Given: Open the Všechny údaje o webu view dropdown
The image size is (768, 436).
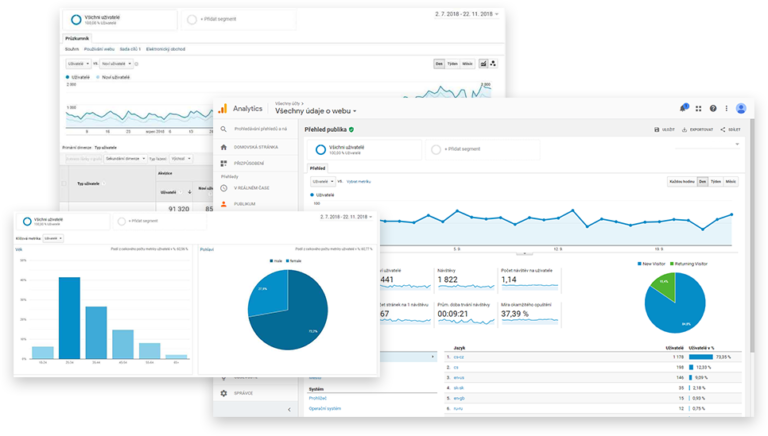Looking at the screenshot, I should click(x=315, y=111).
